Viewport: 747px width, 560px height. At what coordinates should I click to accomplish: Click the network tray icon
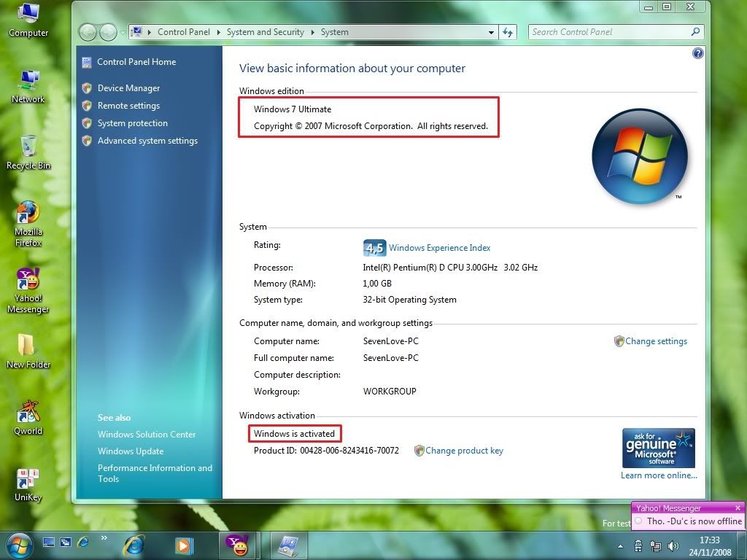(656, 546)
